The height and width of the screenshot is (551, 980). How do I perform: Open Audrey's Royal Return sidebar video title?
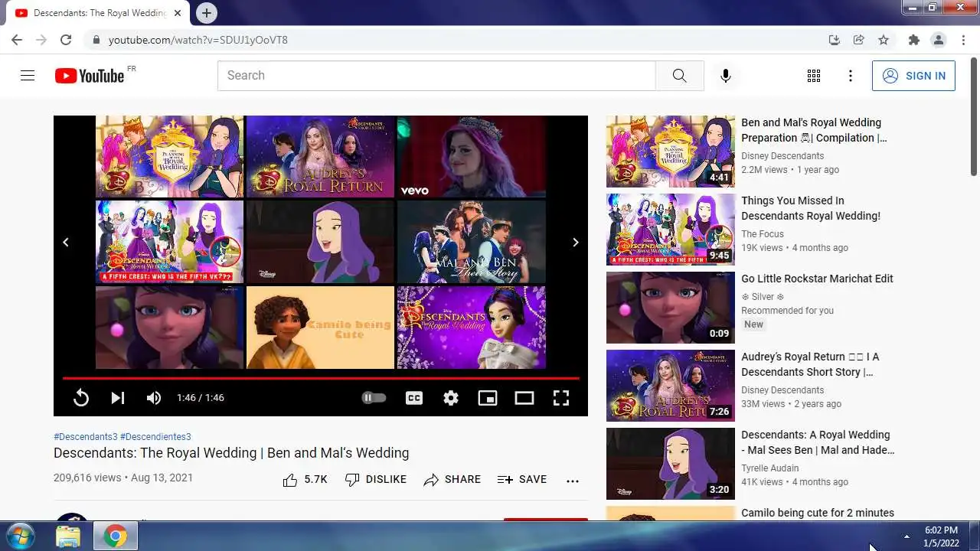coord(810,364)
